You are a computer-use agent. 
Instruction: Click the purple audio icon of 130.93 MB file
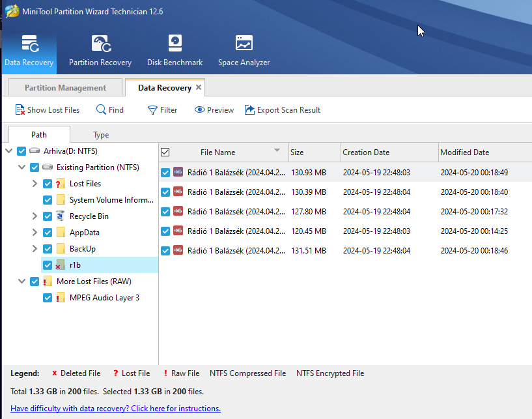pos(178,172)
